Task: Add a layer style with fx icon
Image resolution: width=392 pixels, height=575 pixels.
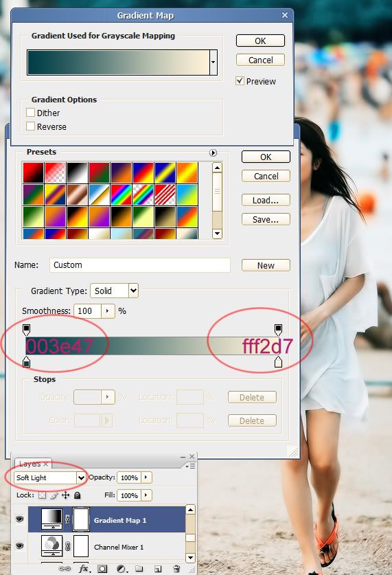Action: (84, 569)
